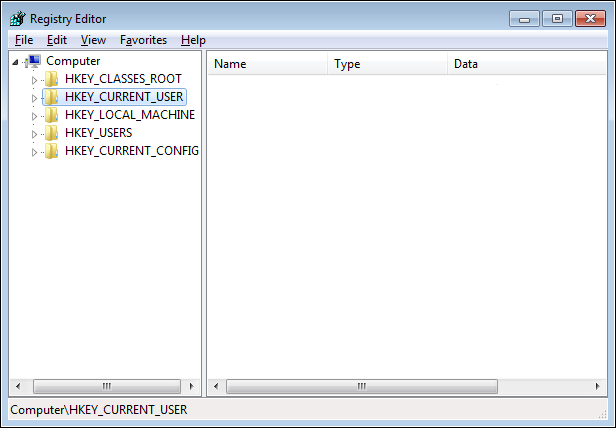Click the HKEY_CLASSES_ROOT folder icon

point(52,79)
